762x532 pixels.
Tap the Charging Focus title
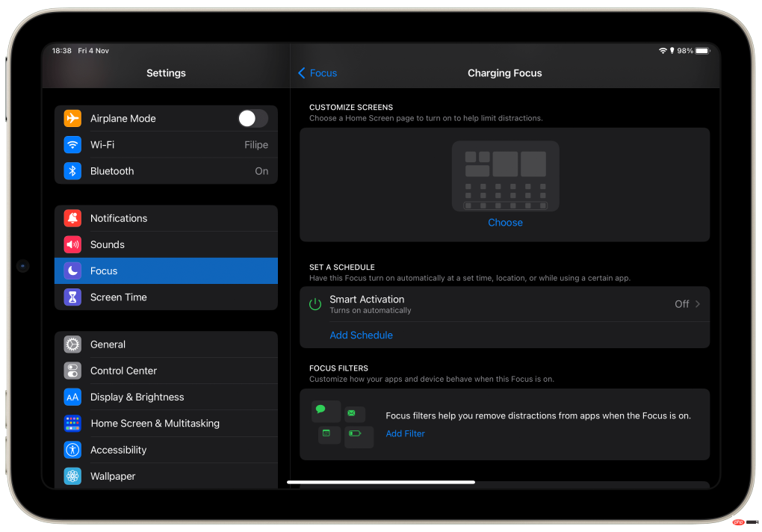[x=504, y=73]
